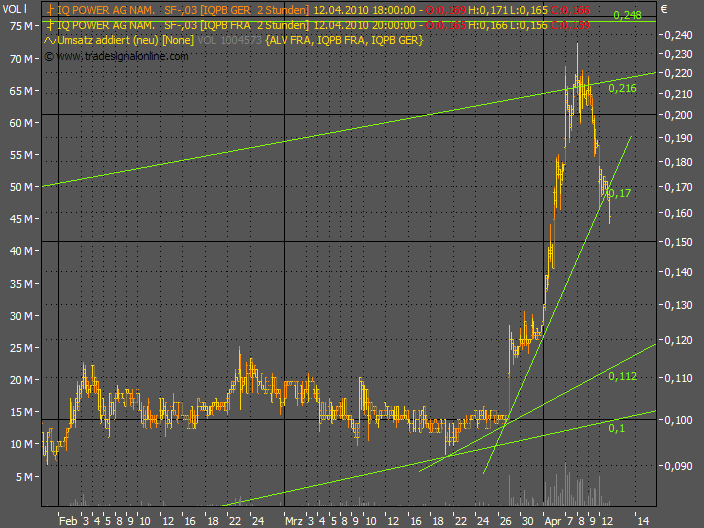Image resolution: width=704 pixels, height=528 pixels.
Task: Click the 0,200 tick on the price axis
Action: (677, 115)
